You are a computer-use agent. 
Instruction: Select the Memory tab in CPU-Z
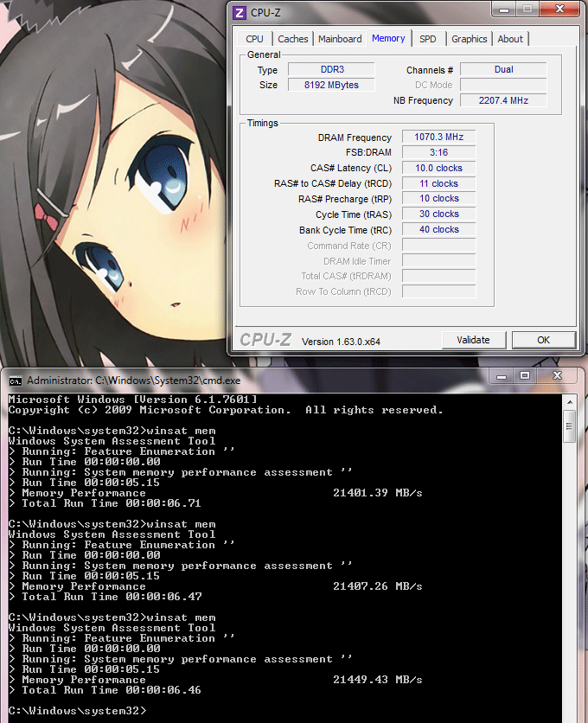point(388,38)
